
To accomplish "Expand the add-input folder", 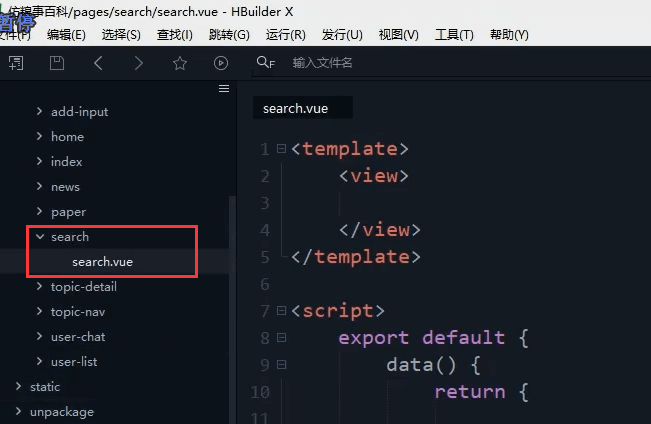I will pyautogui.click(x=39, y=111).
